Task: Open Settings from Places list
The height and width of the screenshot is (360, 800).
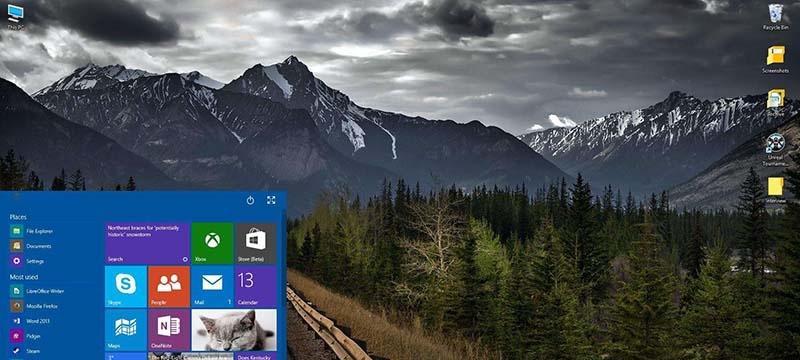Action: (x=33, y=261)
